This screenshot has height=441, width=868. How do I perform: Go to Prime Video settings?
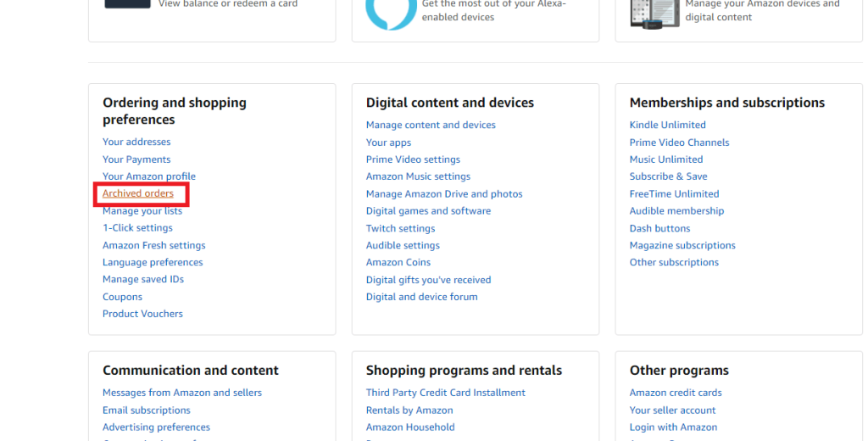[x=413, y=159]
